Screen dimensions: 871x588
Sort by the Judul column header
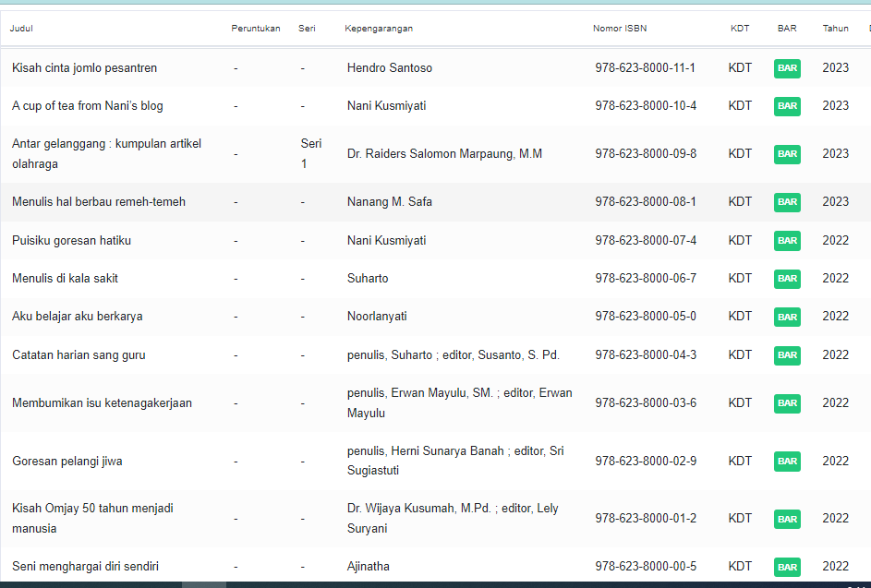click(x=22, y=29)
